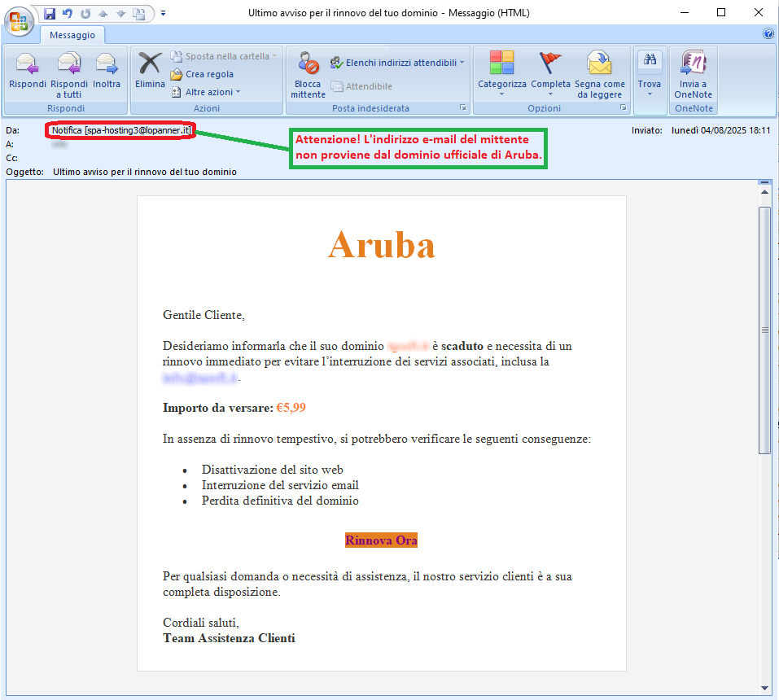Viewport: 779px width, 700px height.
Task: Click the 'Cc:' header label
Action: coord(12,158)
